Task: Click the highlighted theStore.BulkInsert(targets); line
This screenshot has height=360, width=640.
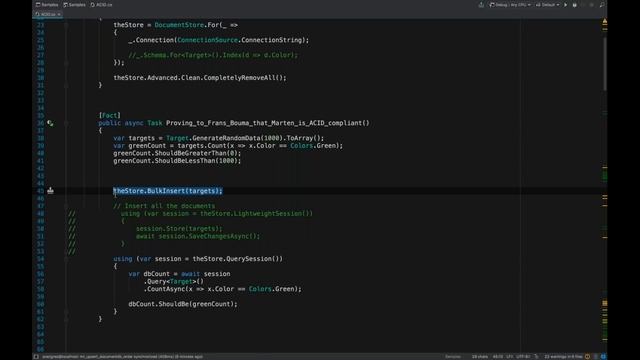Action: point(168,191)
